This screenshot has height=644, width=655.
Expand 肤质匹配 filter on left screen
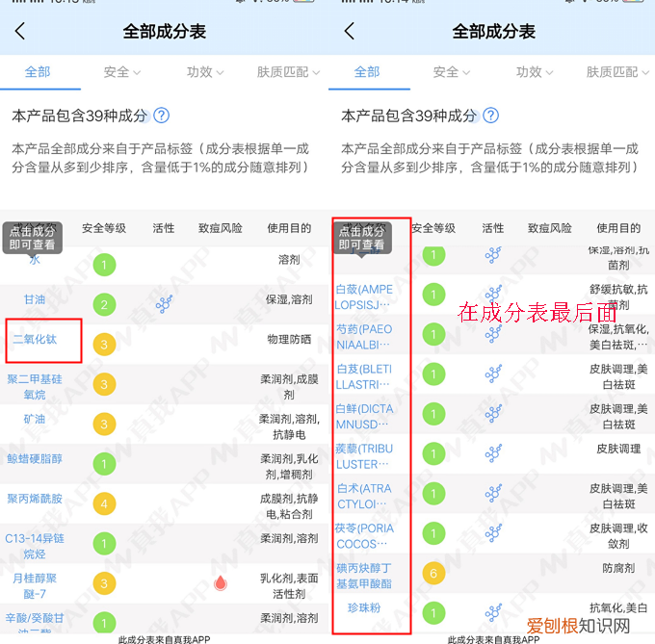click(x=288, y=72)
